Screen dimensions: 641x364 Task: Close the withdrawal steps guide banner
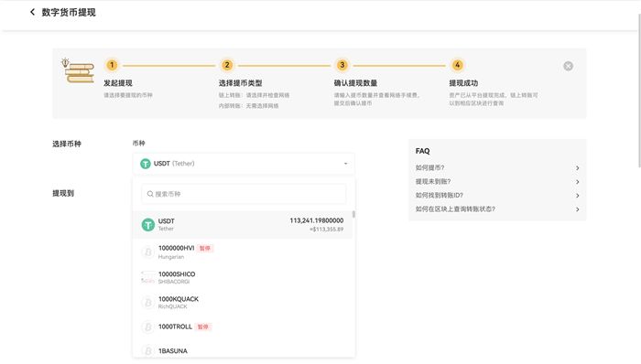tap(568, 66)
